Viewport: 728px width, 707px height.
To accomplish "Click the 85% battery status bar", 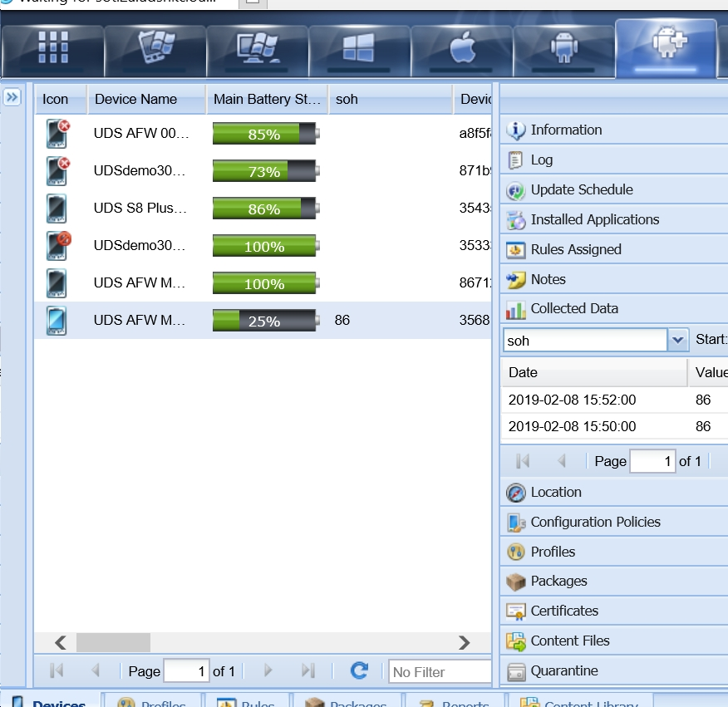I will (264, 134).
